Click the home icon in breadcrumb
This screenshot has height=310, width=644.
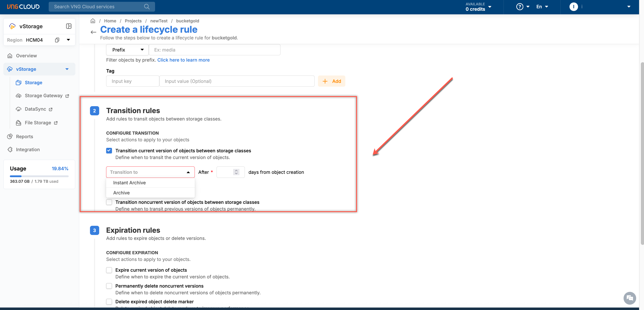pos(93,21)
